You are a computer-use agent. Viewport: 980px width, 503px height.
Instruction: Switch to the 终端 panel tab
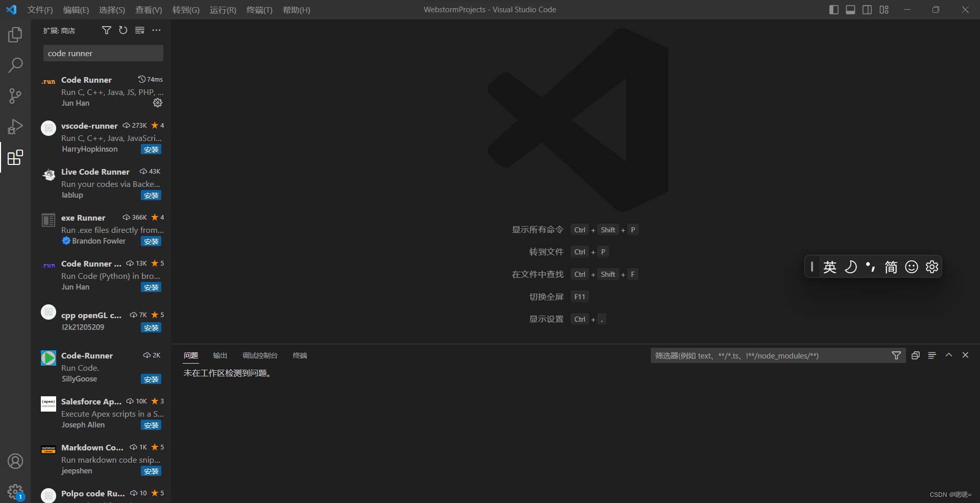click(300, 355)
